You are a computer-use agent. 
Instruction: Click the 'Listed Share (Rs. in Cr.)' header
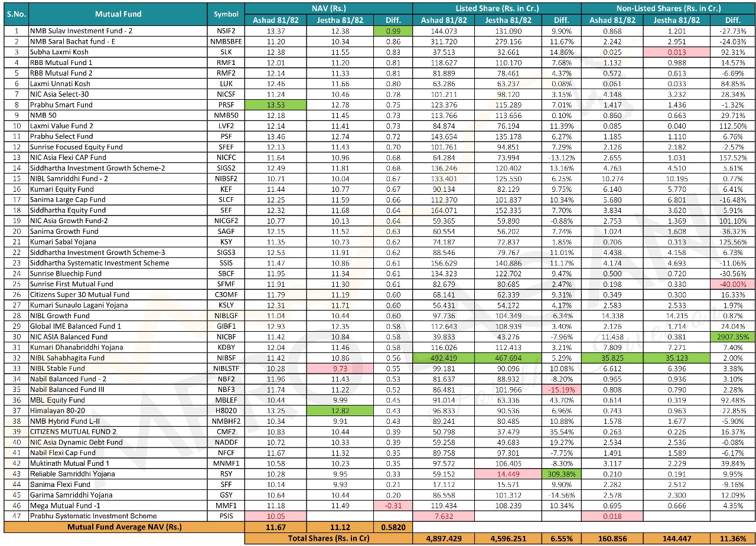pyautogui.click(x=497, y=8)
